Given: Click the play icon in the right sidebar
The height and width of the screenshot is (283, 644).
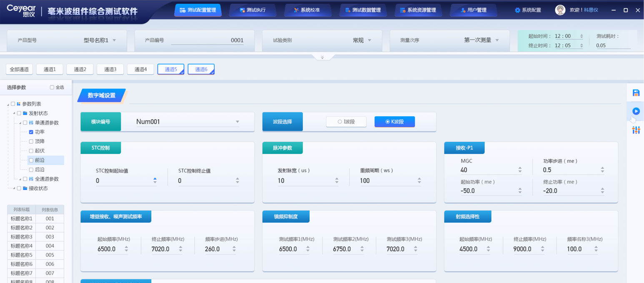Looking at the screenshot, I should pos(636,111).
